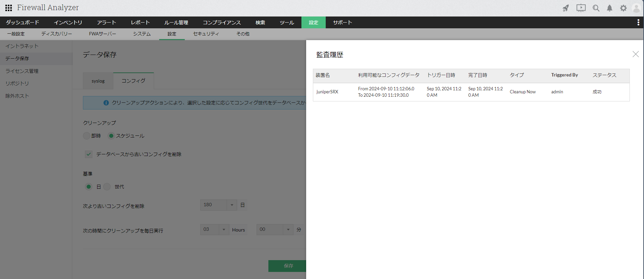This screenshot has width=644, height=279.
Task: Open ライセンス管理 in the sidebar
Action: 36,71
